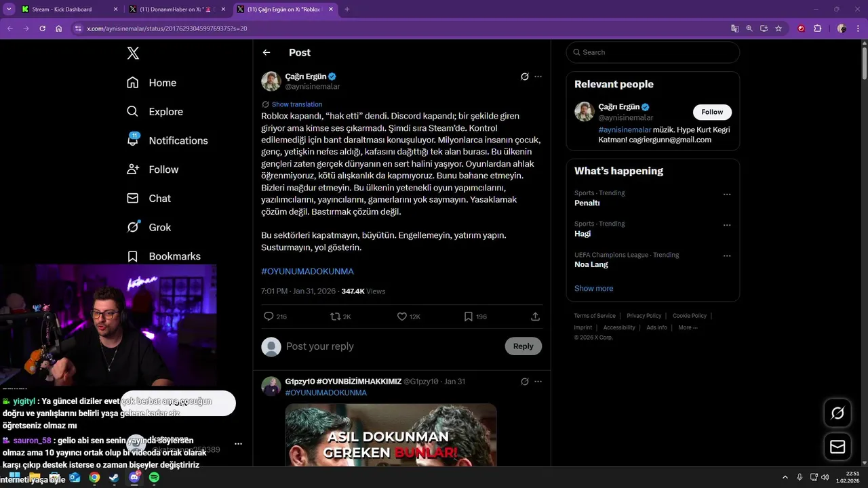Open a new browser tab
The width and height of the screenshot is (868, 488).
(x=347, y=9)
